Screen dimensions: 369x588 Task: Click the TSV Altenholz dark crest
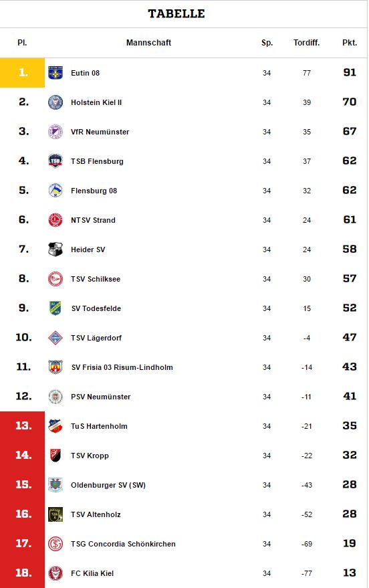pos(55,514)
